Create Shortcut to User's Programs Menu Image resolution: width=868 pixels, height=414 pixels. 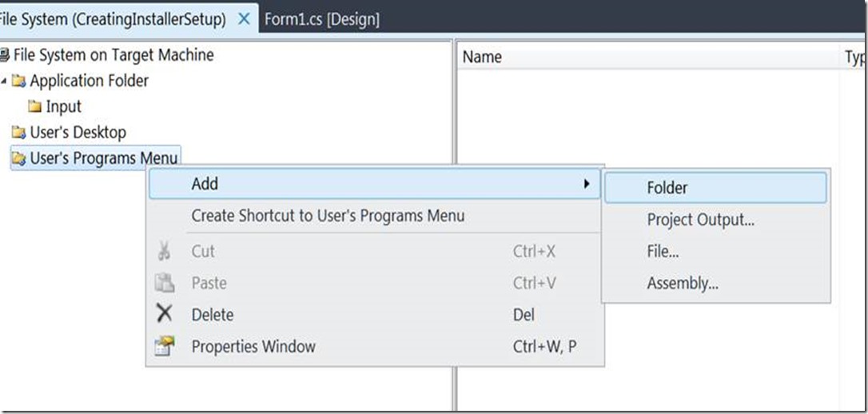(x=328, y=216)
